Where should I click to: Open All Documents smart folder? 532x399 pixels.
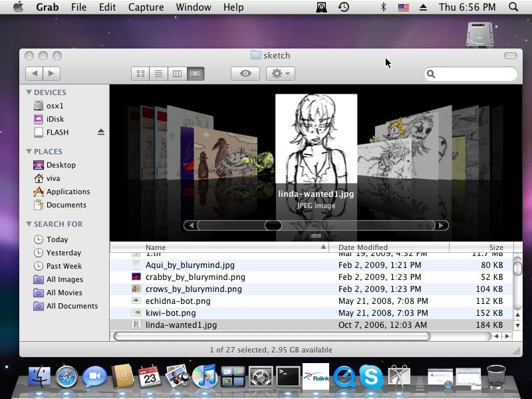click(x=66, y=306)
